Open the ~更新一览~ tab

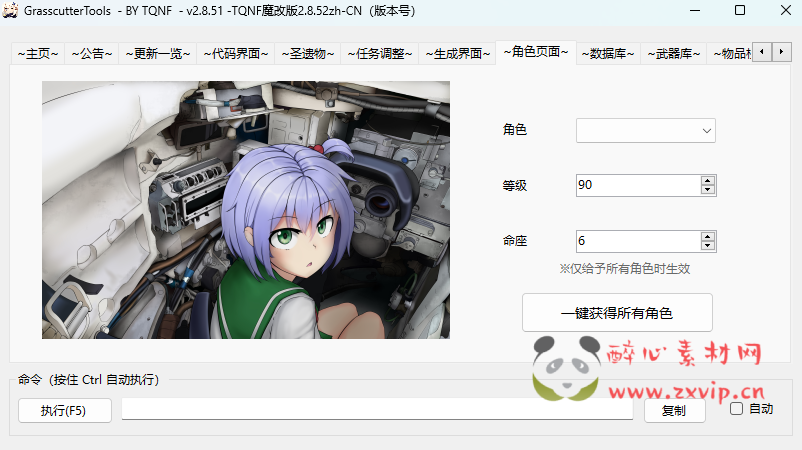coord(158,54)
